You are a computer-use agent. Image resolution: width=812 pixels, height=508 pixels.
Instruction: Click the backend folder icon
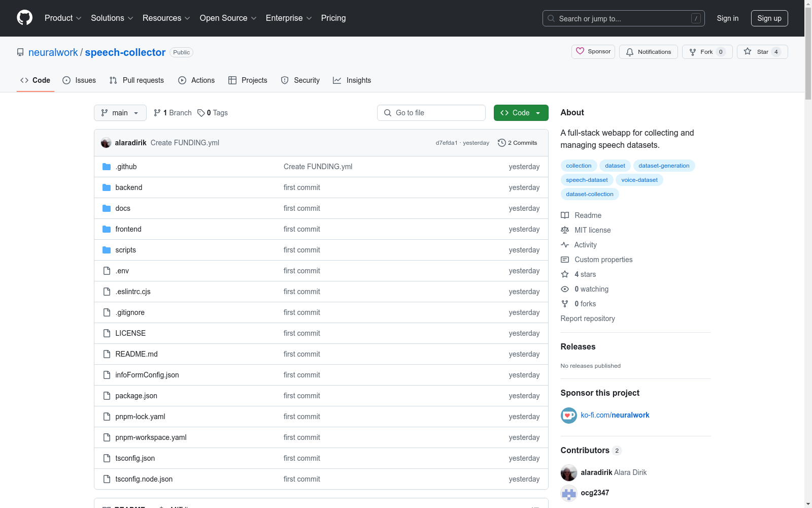(107, 187)
